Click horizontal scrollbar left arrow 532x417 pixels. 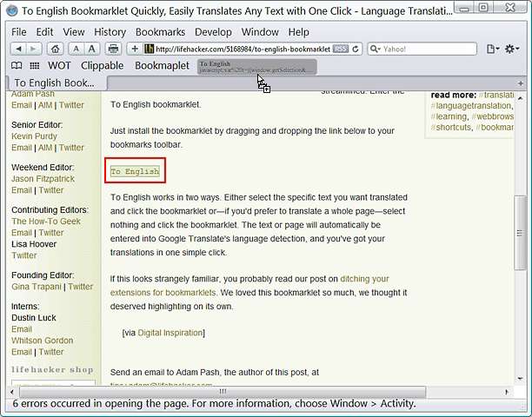pos(12,392)
